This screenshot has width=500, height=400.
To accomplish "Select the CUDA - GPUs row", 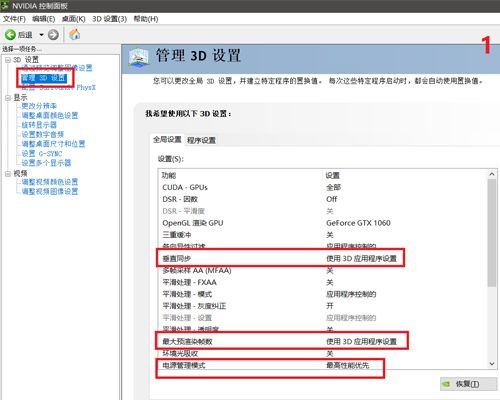I will click(323, 187).
